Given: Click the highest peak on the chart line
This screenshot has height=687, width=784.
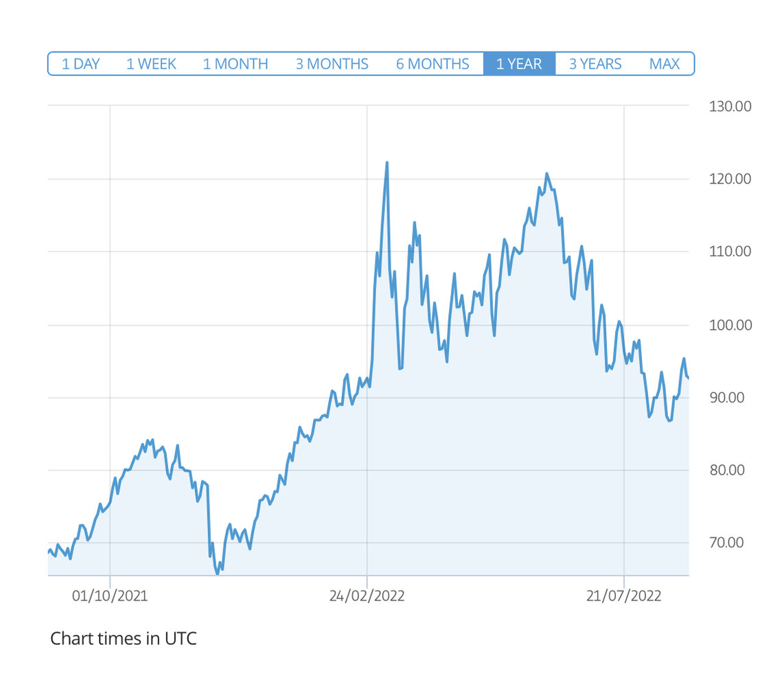Looking at the screenshot, I should 387,164.
